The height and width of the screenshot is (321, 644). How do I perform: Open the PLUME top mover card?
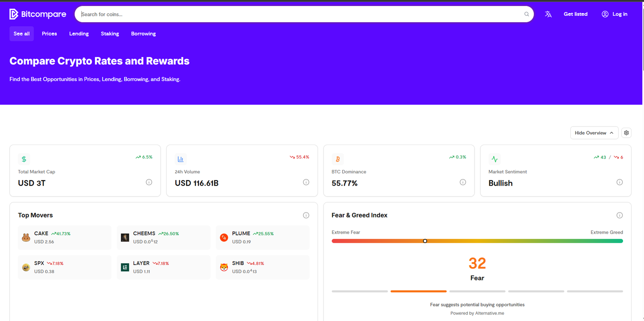[263, 238]
